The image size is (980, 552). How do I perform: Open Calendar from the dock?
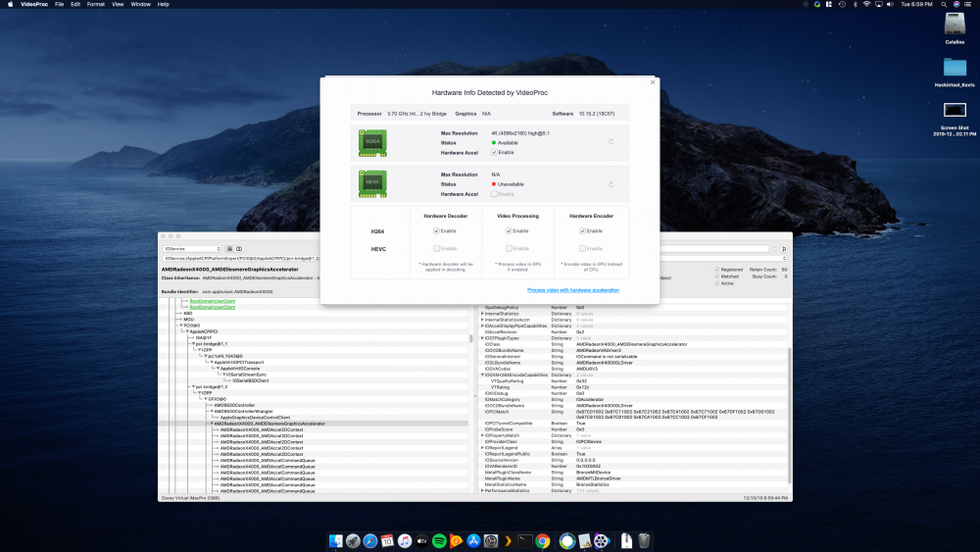387,541
